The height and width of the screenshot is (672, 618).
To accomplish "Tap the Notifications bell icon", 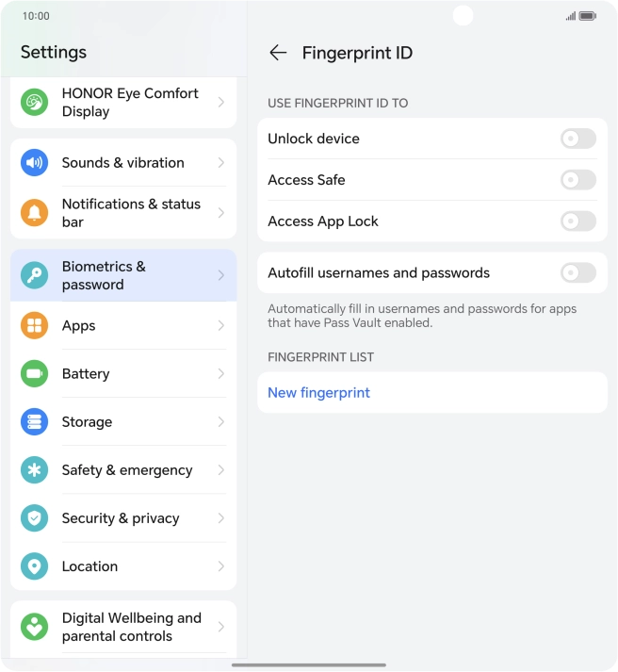I will 34,213.
